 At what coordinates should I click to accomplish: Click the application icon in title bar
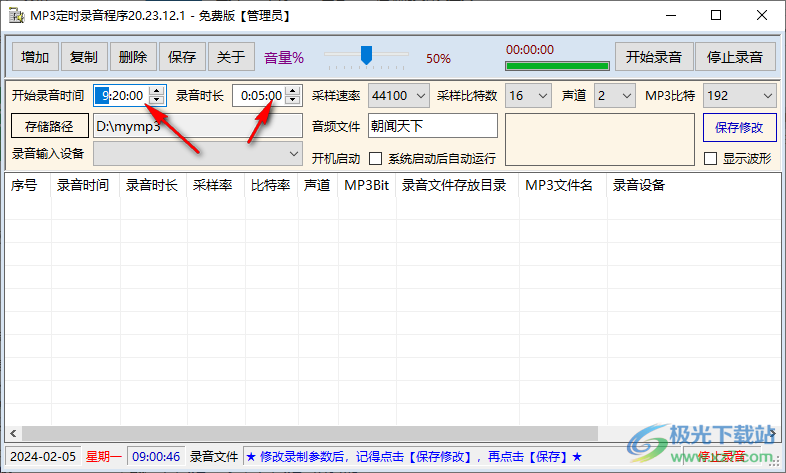17,16
